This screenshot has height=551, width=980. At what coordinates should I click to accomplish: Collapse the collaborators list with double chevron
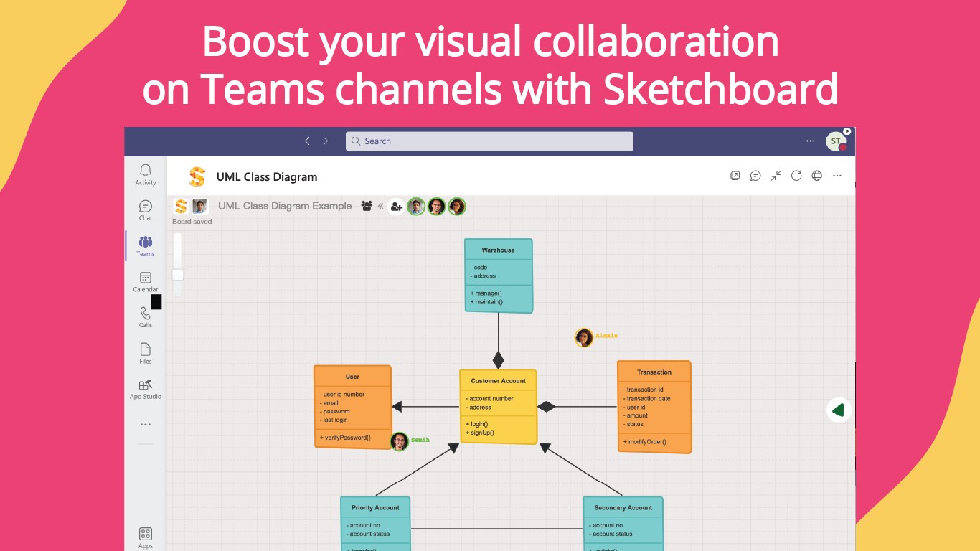click(380, 207)
